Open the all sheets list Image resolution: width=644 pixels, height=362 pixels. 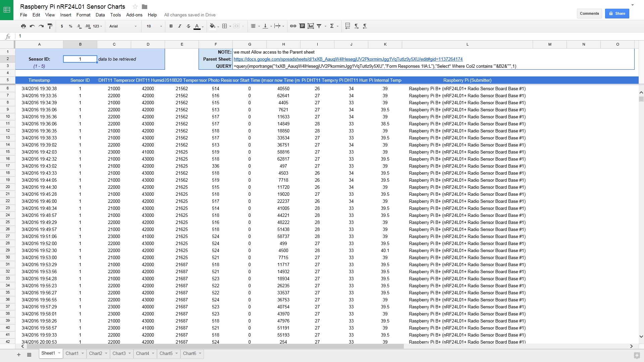pos(29,355)
